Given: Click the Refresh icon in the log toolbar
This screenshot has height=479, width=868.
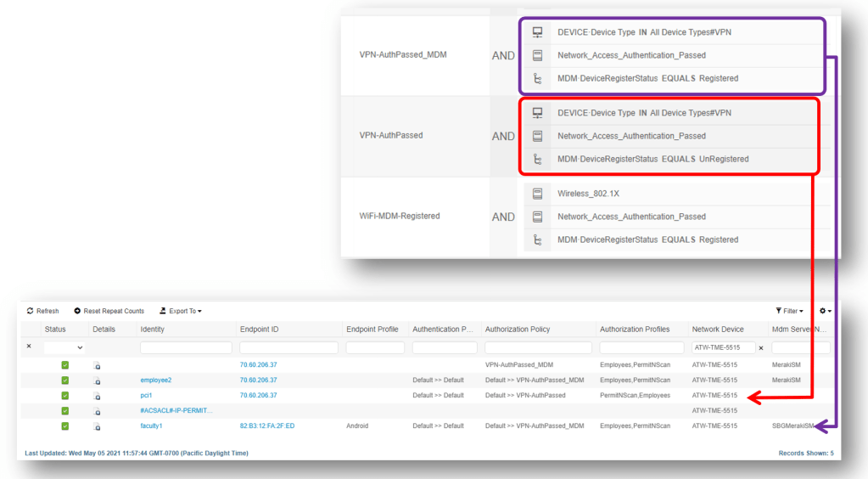Looking at the screenshot, I should coord(31,311).
